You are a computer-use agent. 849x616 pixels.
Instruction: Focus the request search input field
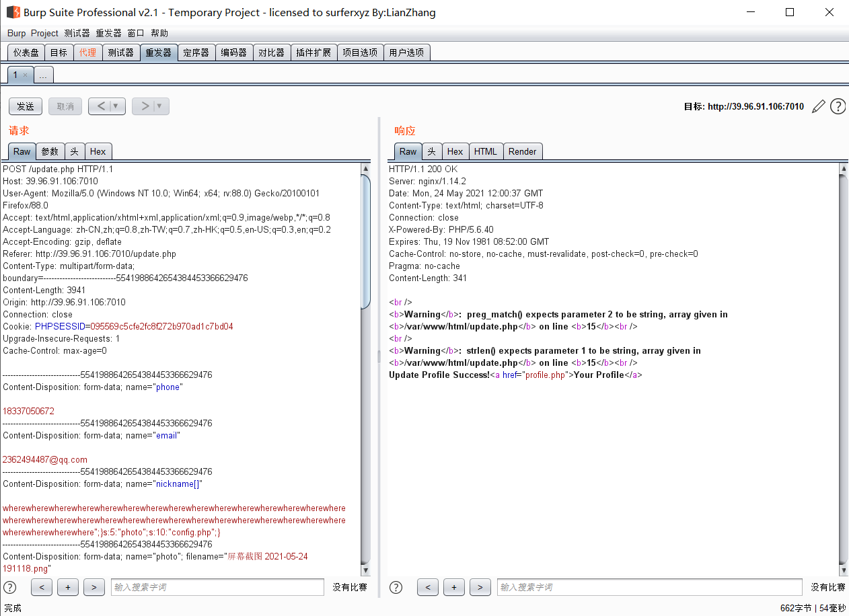point(217,587)
